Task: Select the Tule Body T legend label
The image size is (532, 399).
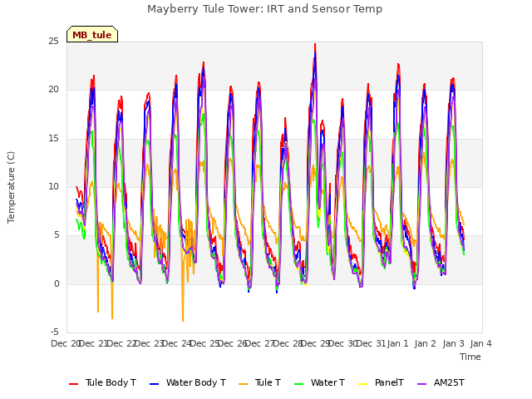Action: click(111, 382)
